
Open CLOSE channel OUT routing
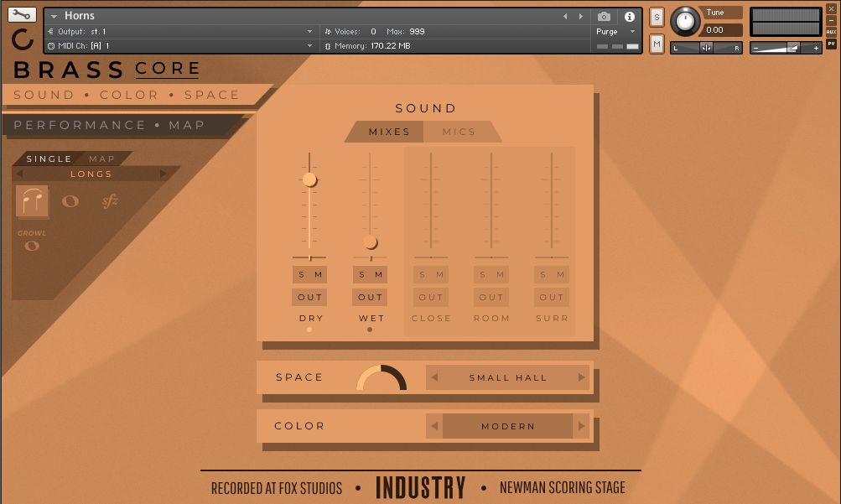pyautogui.click(x=431, y=297)
